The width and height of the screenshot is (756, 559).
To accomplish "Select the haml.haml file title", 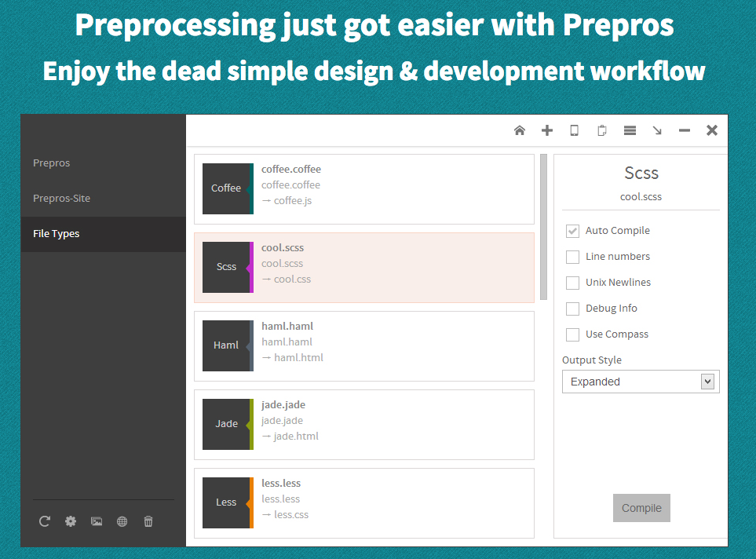I will (287, 327).
